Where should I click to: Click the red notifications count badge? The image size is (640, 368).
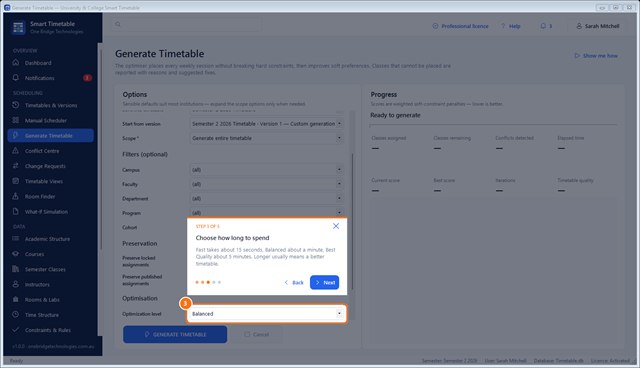(87, 78)
